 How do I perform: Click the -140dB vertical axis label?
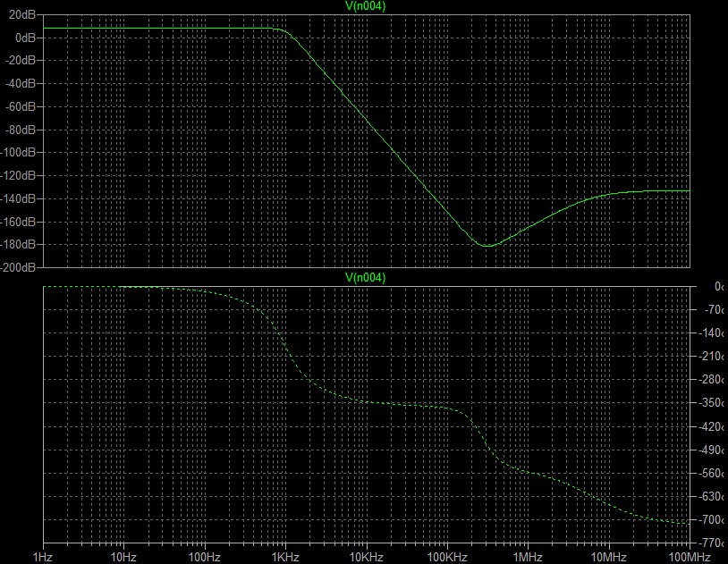(19, 198)
